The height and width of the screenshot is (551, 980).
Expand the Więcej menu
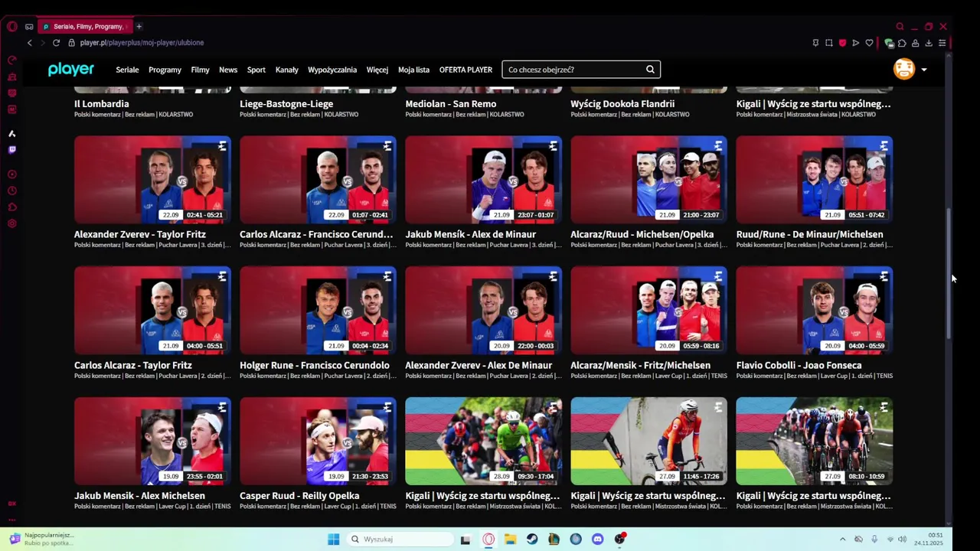[377, 70]
